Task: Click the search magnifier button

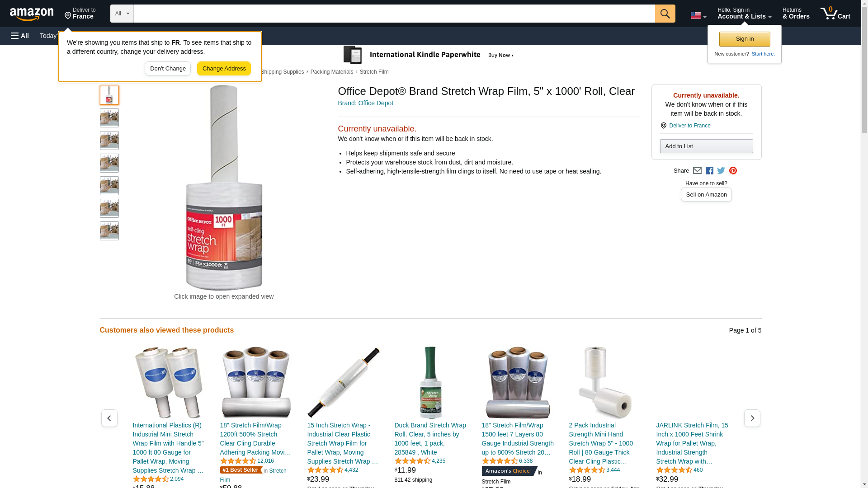Action: 665,14
